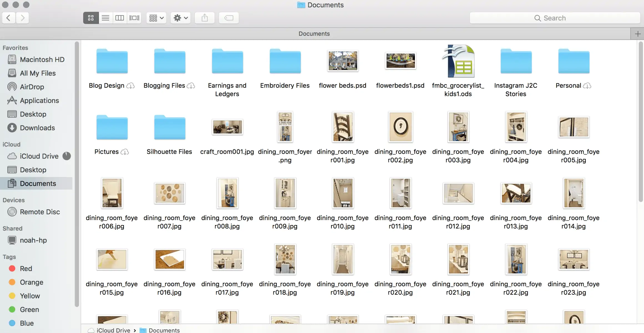This screenshot has width=644, height=333.
Task: Select the Yellow tag
Action: pos(36,296)
